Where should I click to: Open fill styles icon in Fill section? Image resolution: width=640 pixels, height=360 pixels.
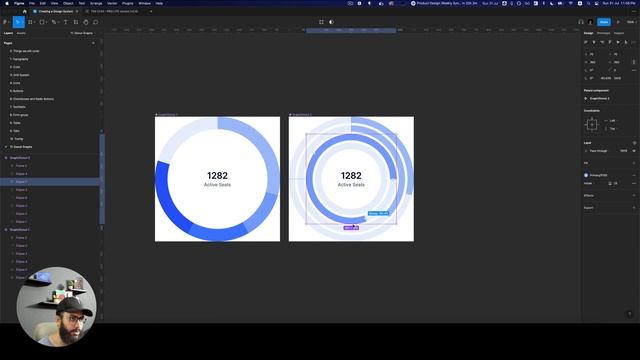[x=634, y=163]
